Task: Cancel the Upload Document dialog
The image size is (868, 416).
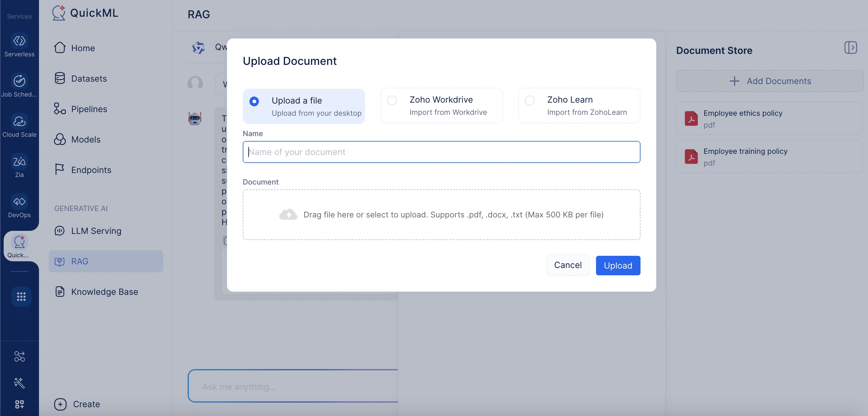Action: pyautogui.click(x=568, y=265)
